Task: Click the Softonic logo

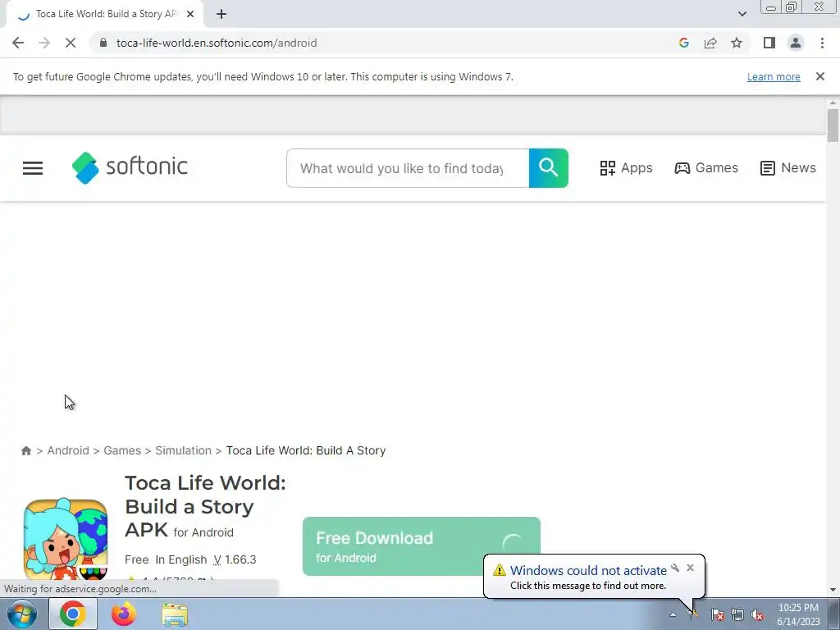Action: click(x=130, y=167)
